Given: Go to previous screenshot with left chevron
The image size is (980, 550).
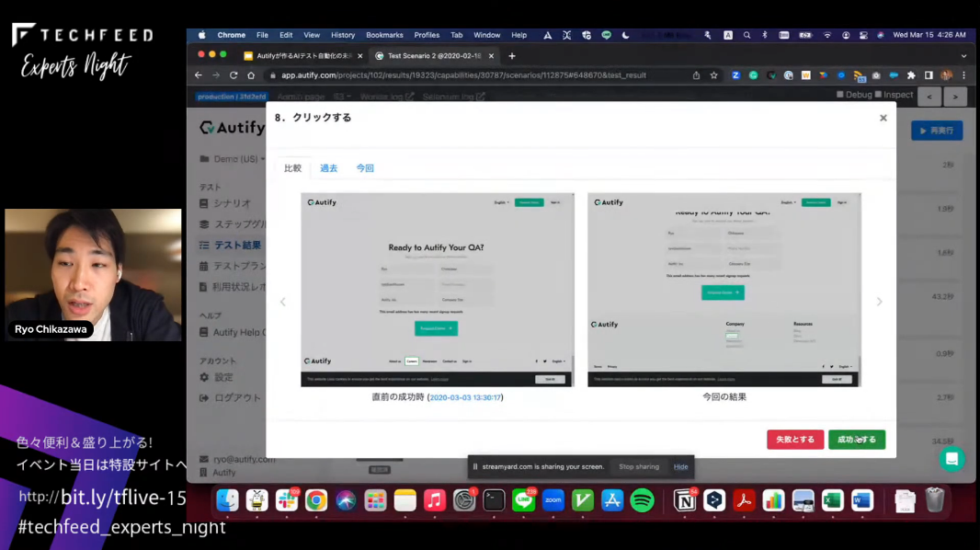Looking at the screenshot, I should click(283, 302).
